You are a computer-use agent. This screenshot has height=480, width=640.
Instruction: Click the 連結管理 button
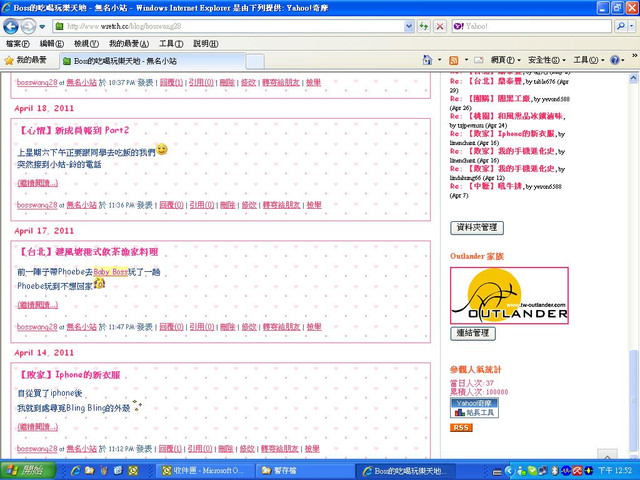point(473,333)
